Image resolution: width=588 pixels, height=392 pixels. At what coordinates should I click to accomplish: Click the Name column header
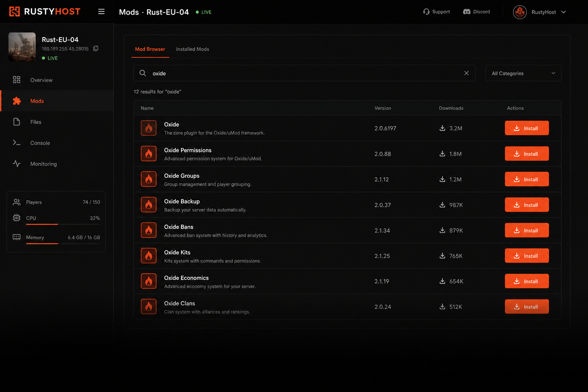tap(147, 108)
